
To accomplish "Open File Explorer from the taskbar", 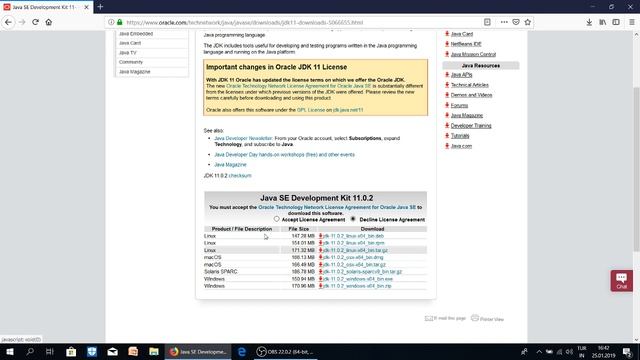I will click(153, 351).
